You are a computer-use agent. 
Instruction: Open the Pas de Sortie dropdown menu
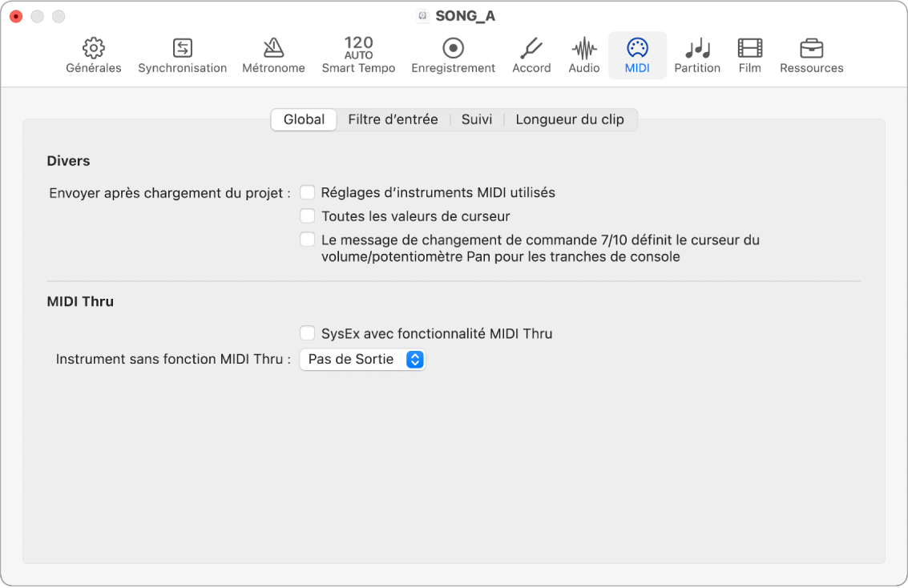point(362,360)
